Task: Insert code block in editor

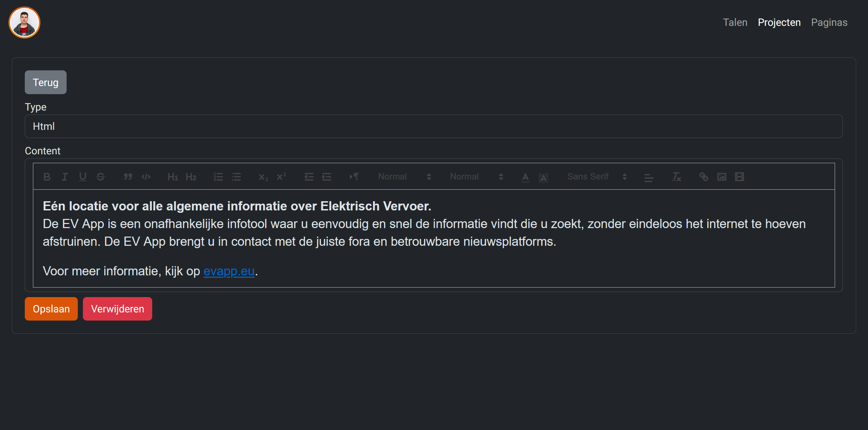Action: click(x=146, y=177)
